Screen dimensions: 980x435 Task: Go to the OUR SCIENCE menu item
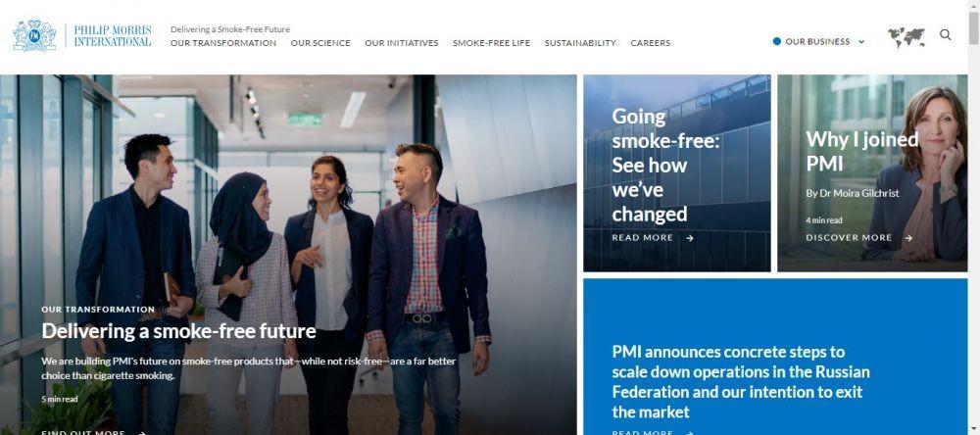(x=320, y=43)
